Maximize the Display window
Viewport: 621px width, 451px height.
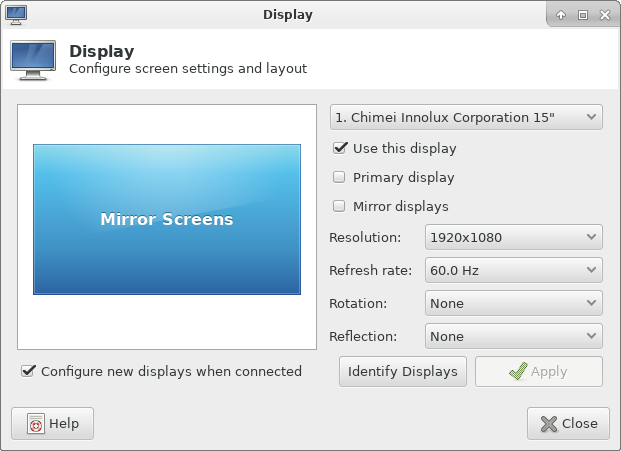click(x=582, y=15)
